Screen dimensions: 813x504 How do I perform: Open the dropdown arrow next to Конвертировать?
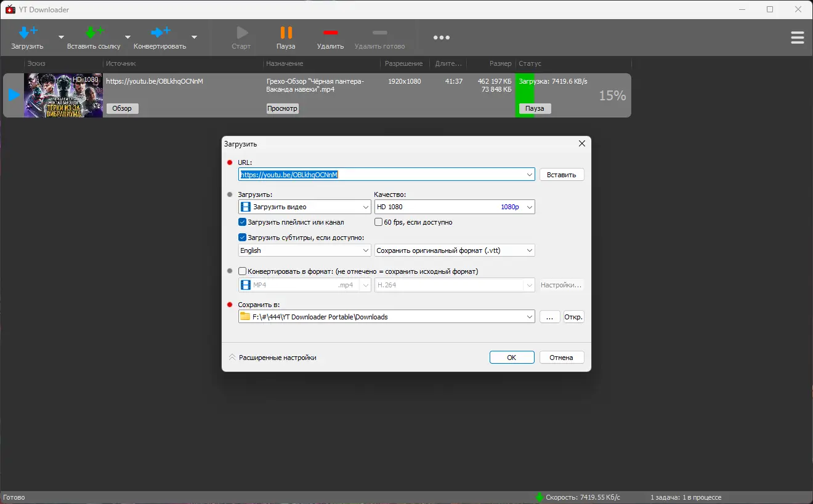(x=194, y=37)
